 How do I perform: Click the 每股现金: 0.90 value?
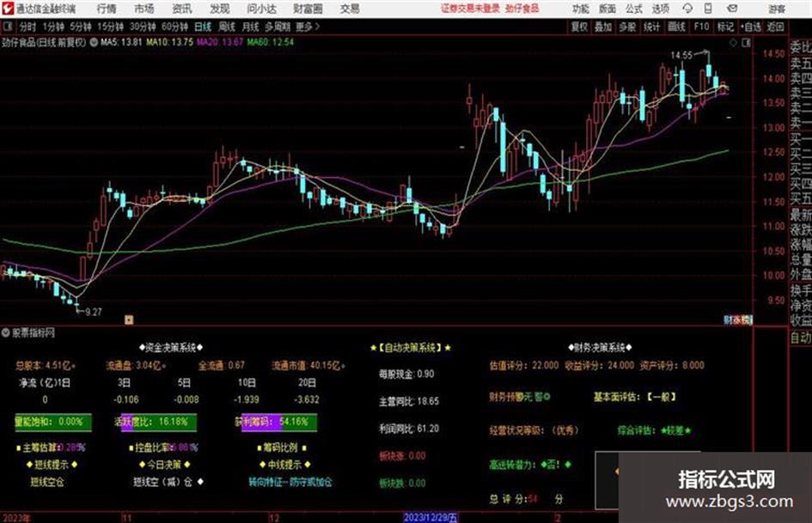[x=406, y=374]
